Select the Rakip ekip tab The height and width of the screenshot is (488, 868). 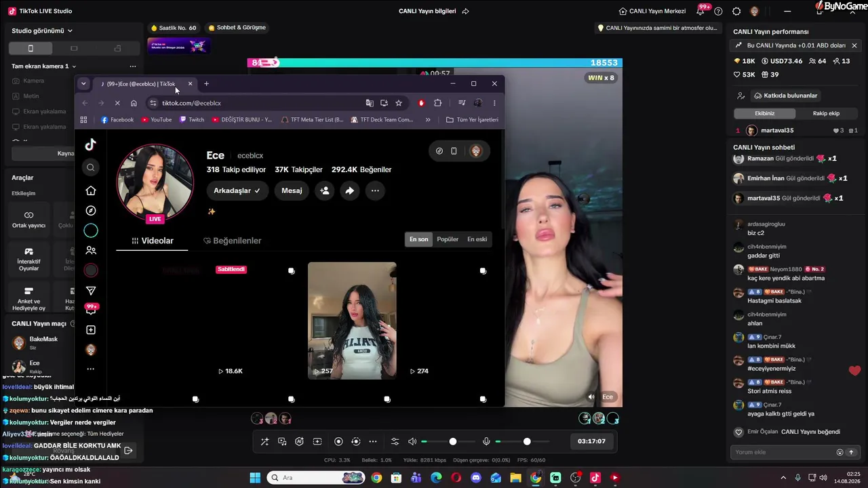(x=826, y=113)
